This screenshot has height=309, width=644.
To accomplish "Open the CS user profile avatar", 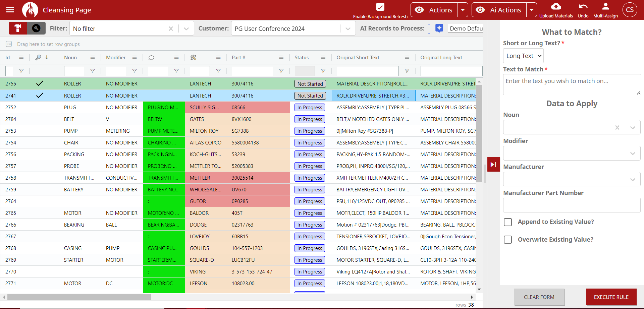I will click(x=630, y=9).
